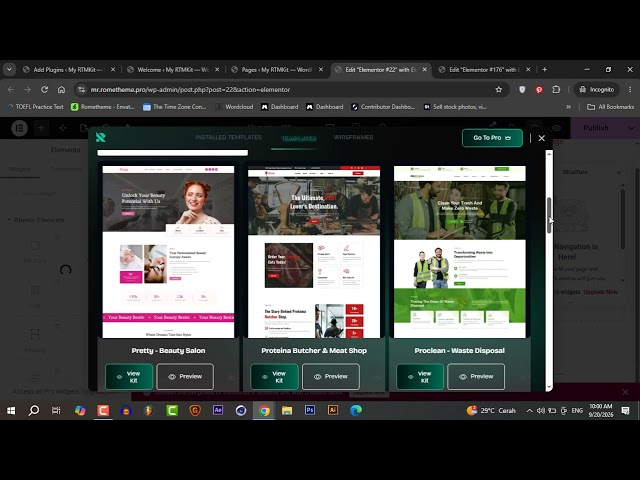
Task: Click the scrollbar down arrow in template library
Action: [549, 387]
